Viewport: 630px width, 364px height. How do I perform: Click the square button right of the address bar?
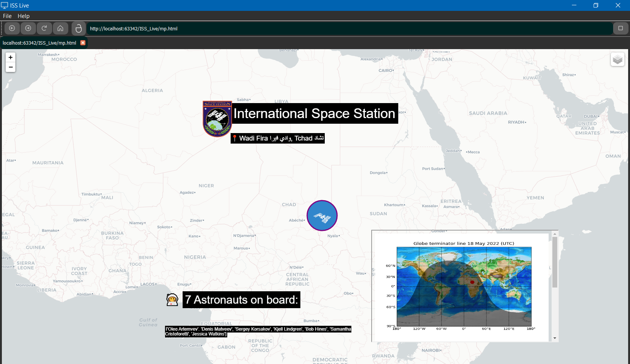[621, 28]
